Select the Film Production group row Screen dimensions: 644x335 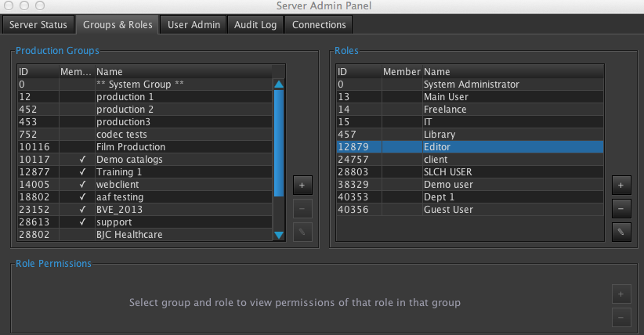130,147
